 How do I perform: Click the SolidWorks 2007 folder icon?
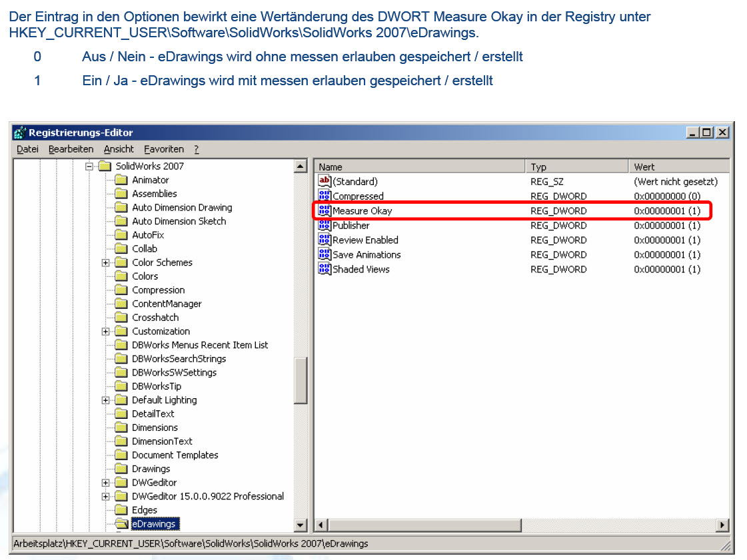[105, 166]
